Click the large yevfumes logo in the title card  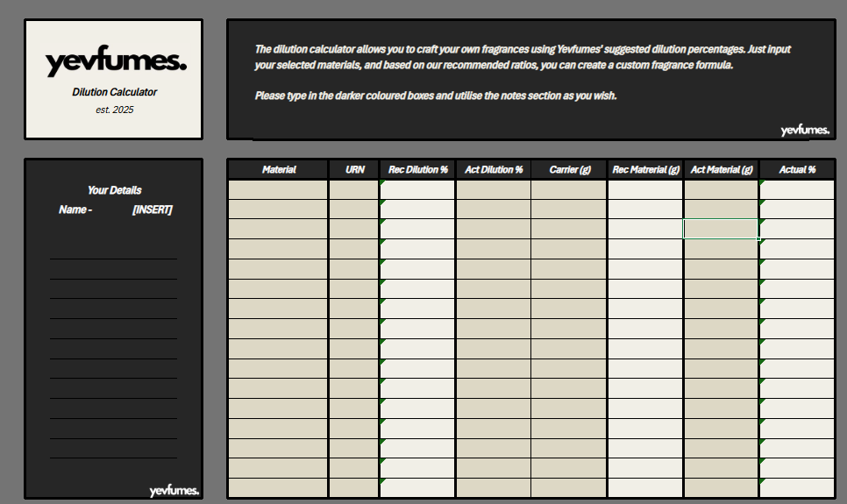tap(115, 62)
